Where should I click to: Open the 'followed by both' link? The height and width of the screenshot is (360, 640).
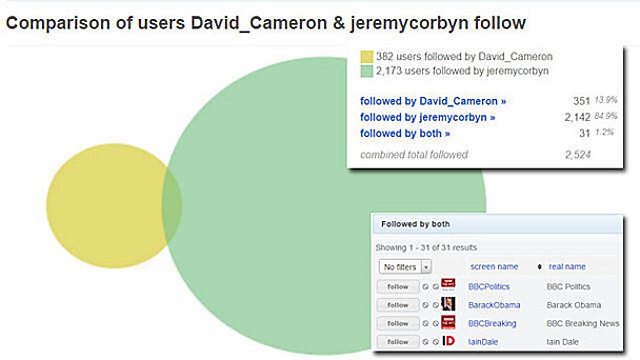coord(405,133)
